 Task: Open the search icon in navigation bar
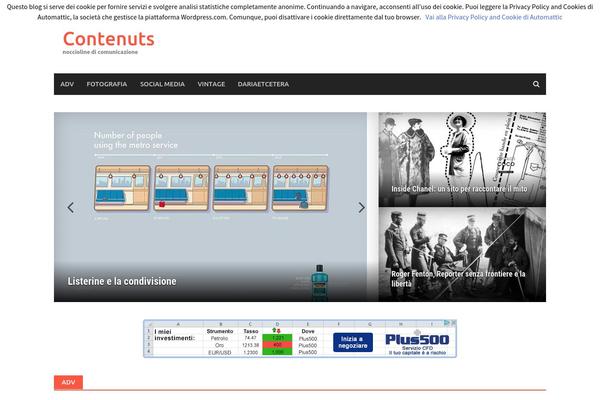(x=536, y=84)
